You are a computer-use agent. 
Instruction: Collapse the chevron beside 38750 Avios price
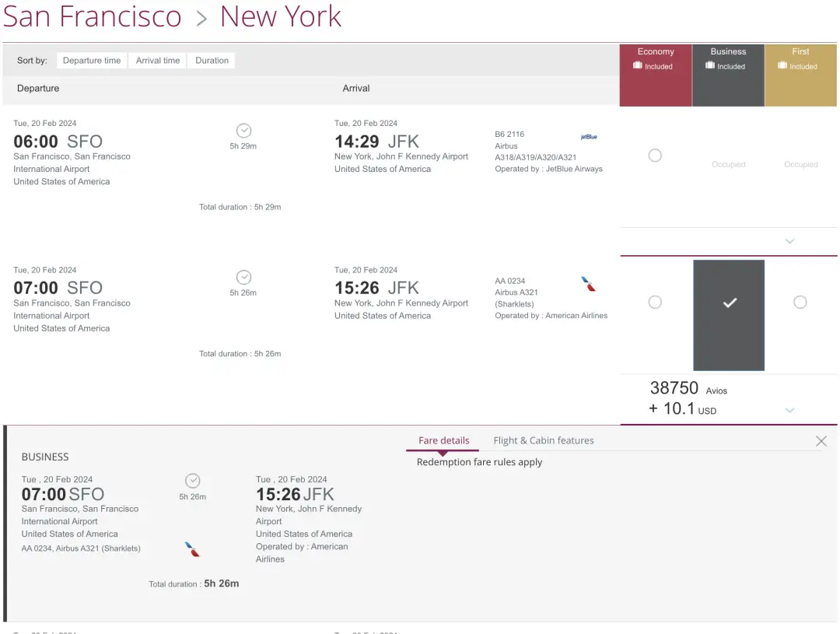point(790,410)
